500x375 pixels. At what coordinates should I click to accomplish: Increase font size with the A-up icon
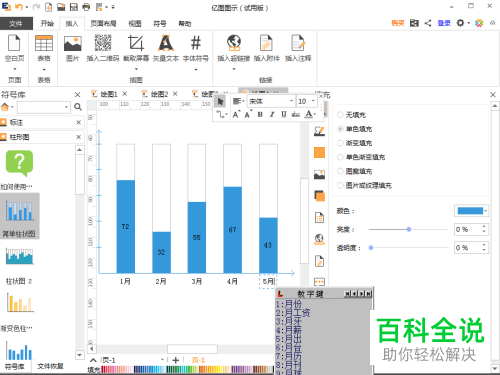(236, 114)
